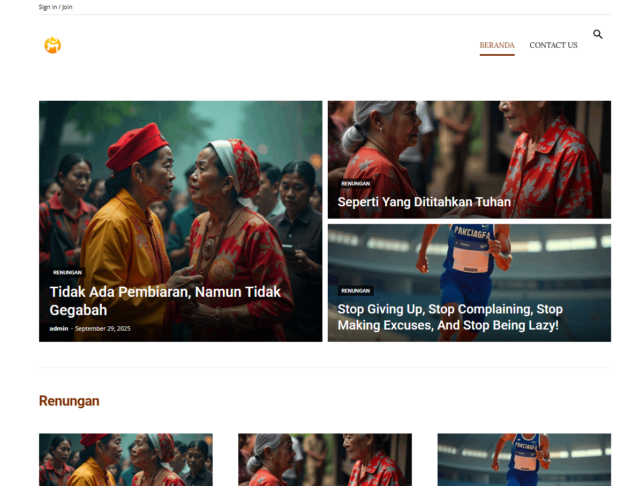The image size is (640, 486).
Task: Click the Sign in / Join link
Action: coord(55,7)
